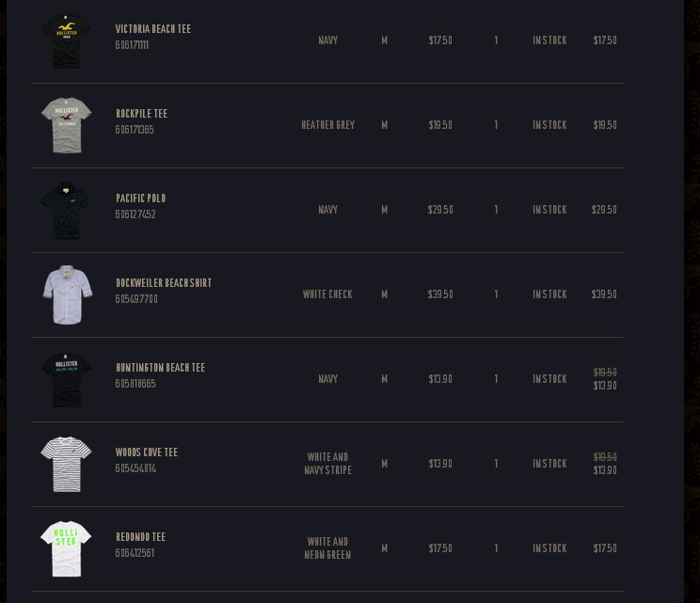Open the Redondo Tee product link
This screenshot has width=700, height=603.
[141, 537]
